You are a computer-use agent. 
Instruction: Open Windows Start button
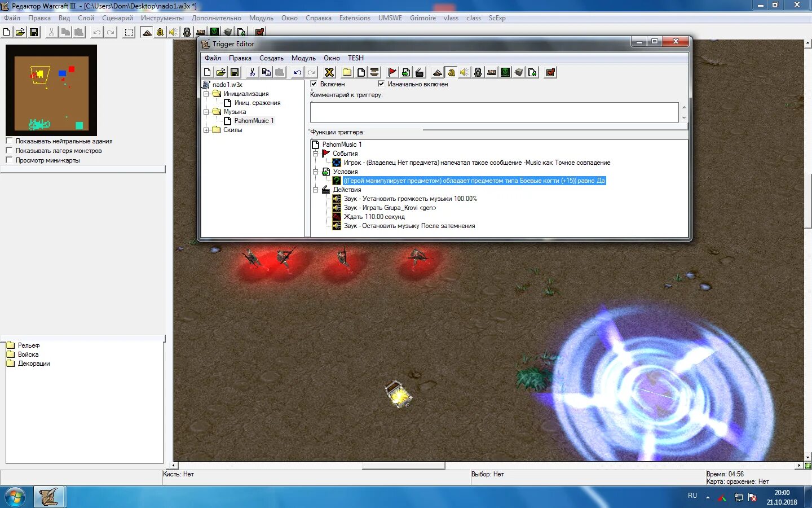pyautogui.click(x=15, y=497)
